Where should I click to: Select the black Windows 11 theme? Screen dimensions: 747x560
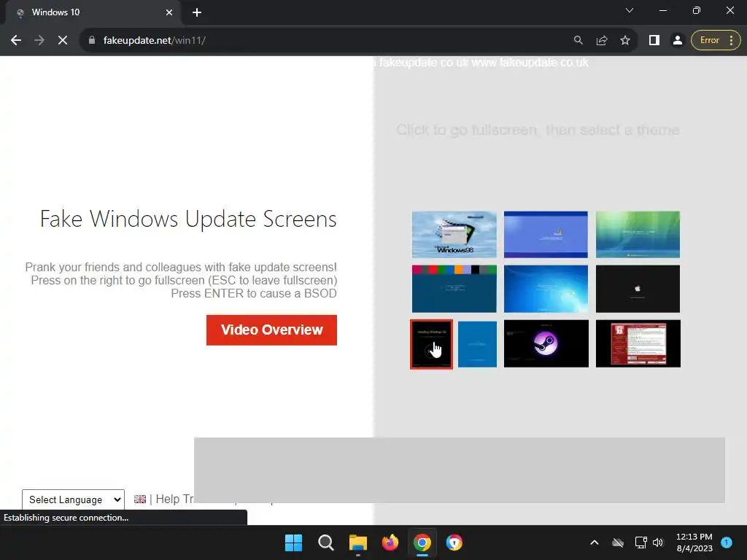431,344
